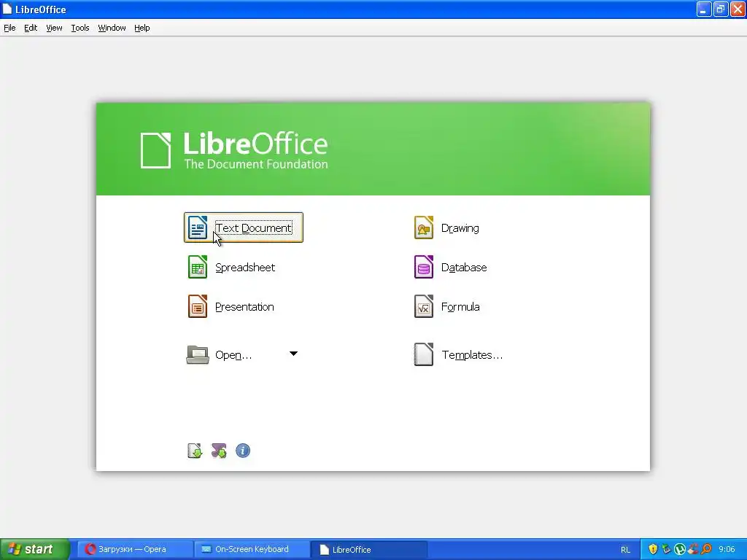
Task: Click the Formula square-root icon
Action: (424, 306)
